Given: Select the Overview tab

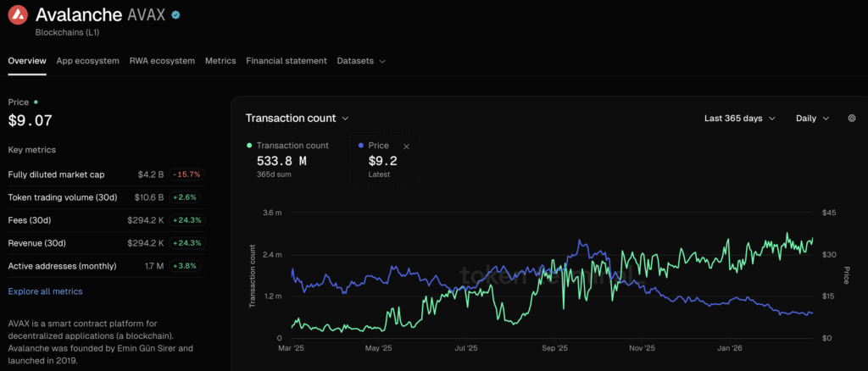Looking at the screenshot, I should (27, 61).
